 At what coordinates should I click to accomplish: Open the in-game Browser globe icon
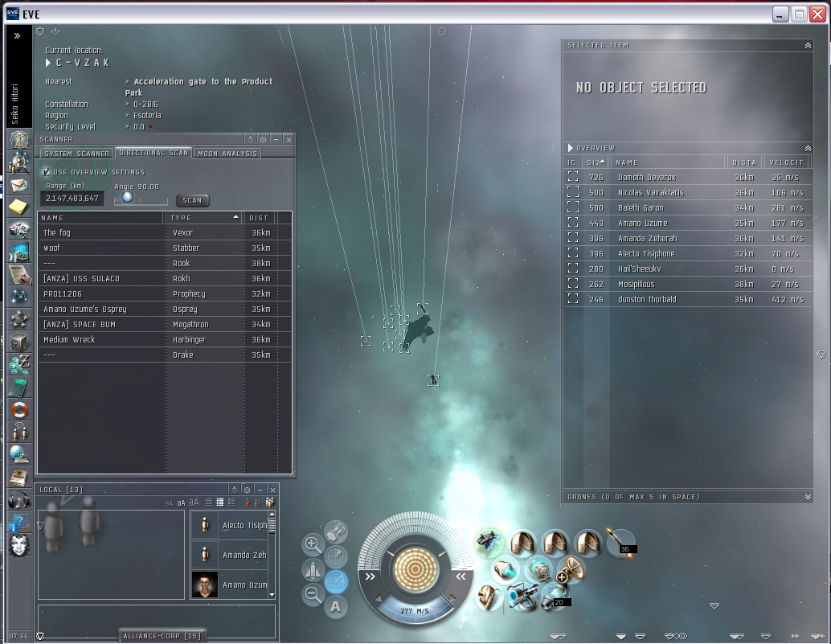[19, 454]
